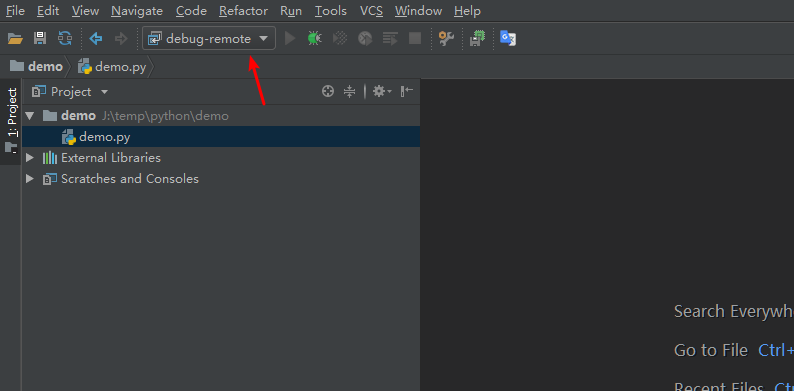
Task: Click the Save All floppy icon
Action: tap(40, 38)
